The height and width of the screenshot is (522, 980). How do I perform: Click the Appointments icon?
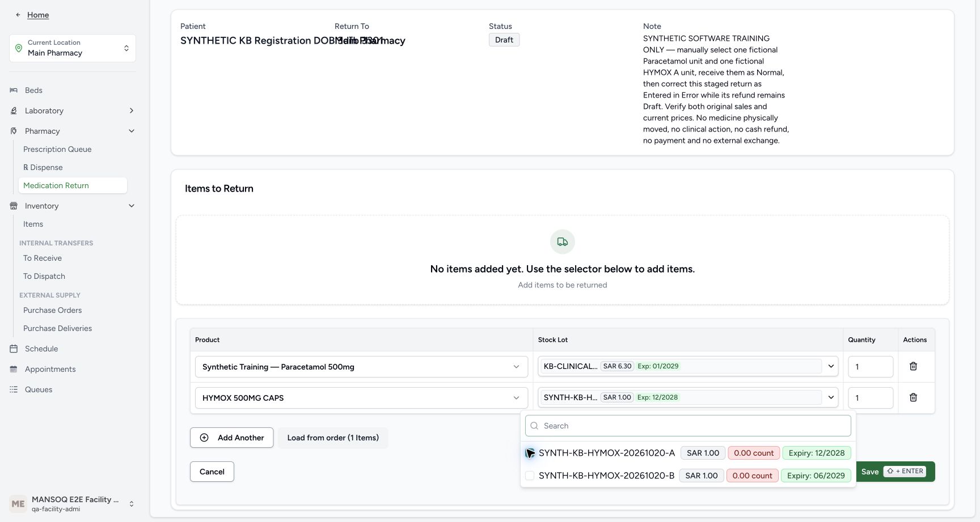[x=14, y=369]
